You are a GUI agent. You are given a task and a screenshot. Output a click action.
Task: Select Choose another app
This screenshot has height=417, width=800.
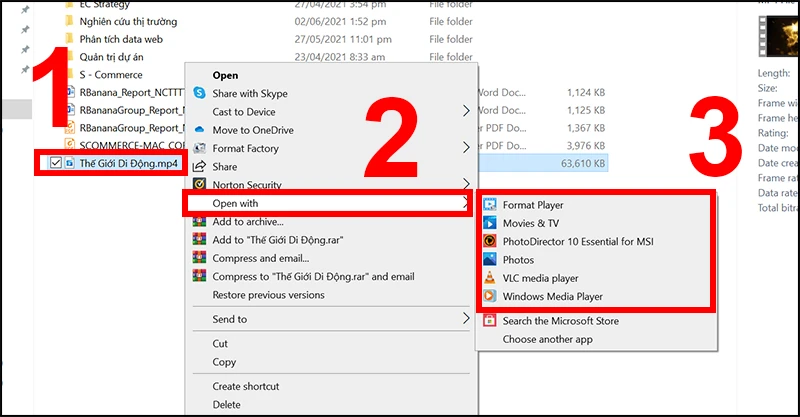(547, 339)
